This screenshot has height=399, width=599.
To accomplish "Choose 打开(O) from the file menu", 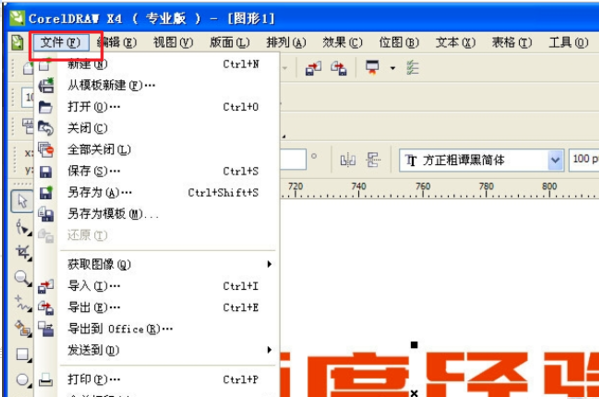I will [157, 107].
